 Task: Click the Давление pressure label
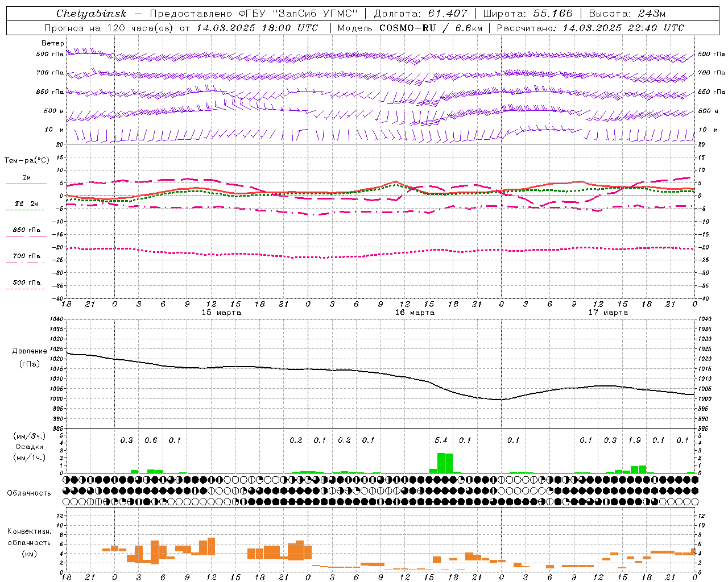[30, 351]
